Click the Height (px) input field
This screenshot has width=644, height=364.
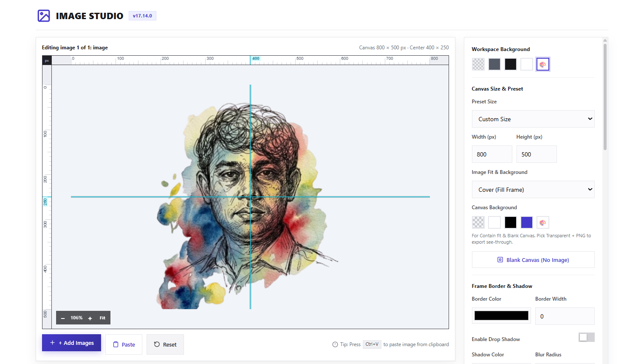pyautogui.click(x=537, y=154)
